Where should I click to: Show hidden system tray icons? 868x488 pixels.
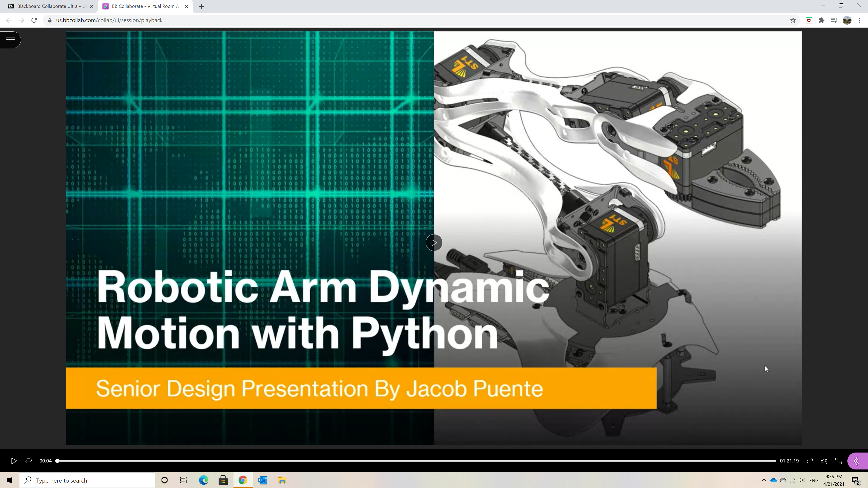tap(764, 480)
